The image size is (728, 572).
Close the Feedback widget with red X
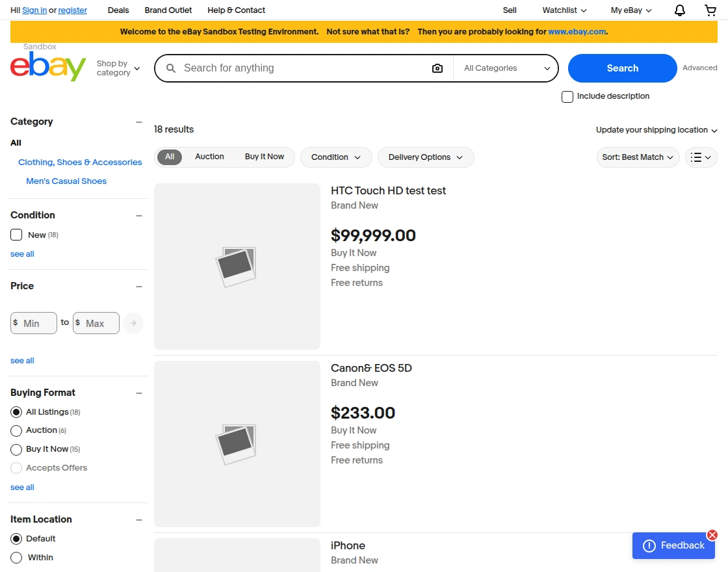pyautogui.click(x=712, y=535)
